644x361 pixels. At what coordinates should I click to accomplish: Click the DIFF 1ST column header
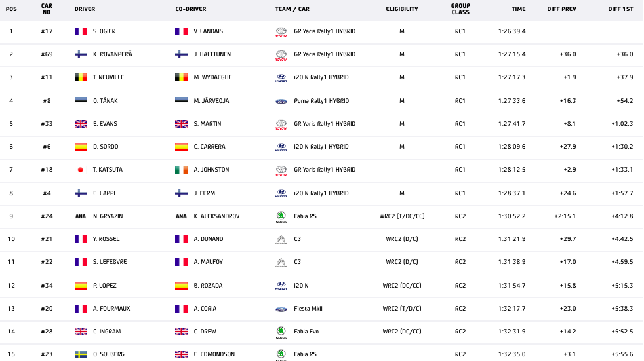pos(620,9)
